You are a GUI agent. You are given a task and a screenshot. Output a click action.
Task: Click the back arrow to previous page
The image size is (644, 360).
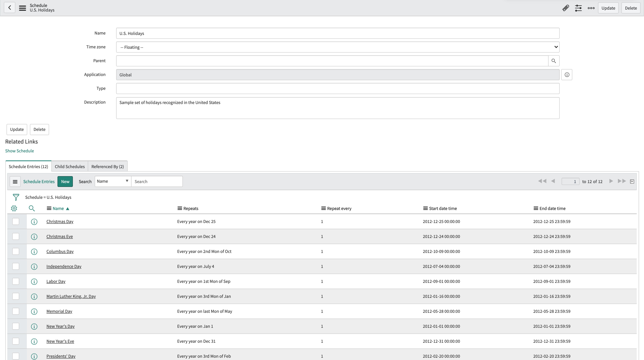point(10,7)
